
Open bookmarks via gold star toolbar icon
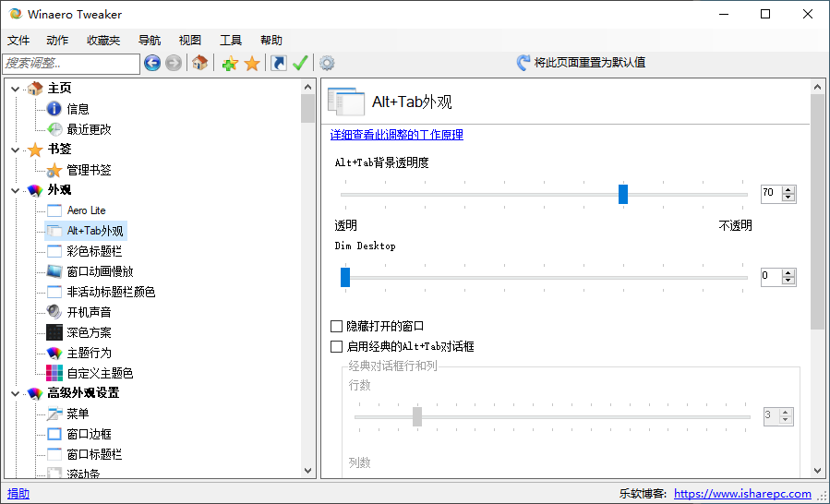click(x=252, y=64)
